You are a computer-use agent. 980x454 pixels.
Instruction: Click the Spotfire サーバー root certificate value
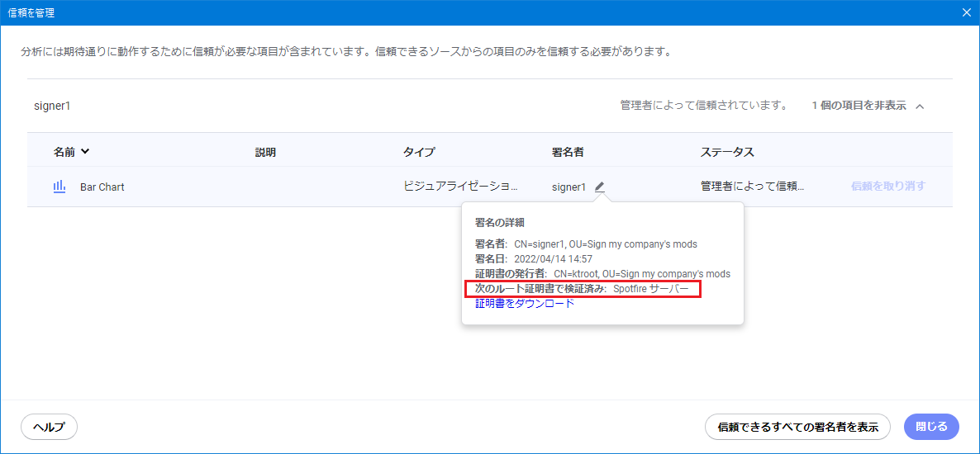click(x=650, y=289)
